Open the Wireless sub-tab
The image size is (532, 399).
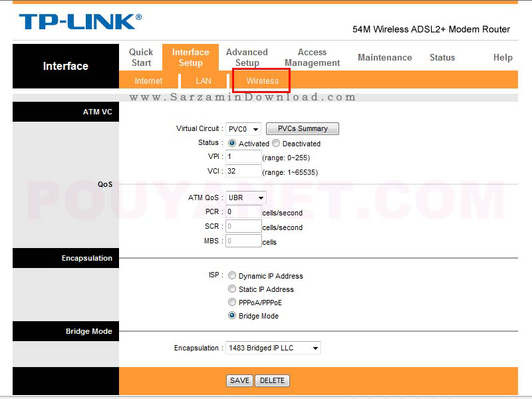click(262, 80)
